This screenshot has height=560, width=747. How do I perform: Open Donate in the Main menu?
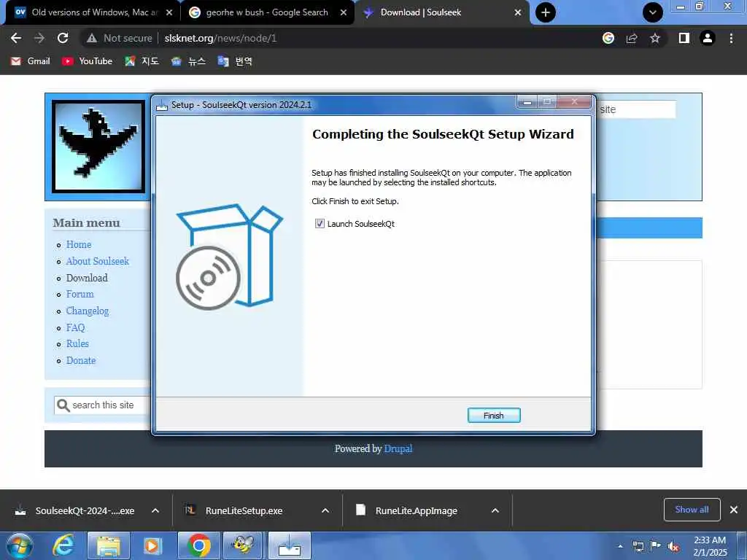pos(81,360)
